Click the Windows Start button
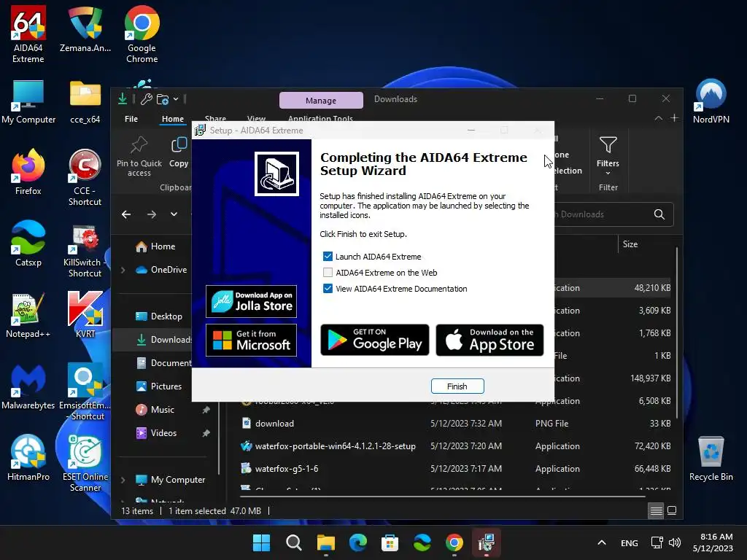This screenshot has height=560, width=747. pos(261,542)
